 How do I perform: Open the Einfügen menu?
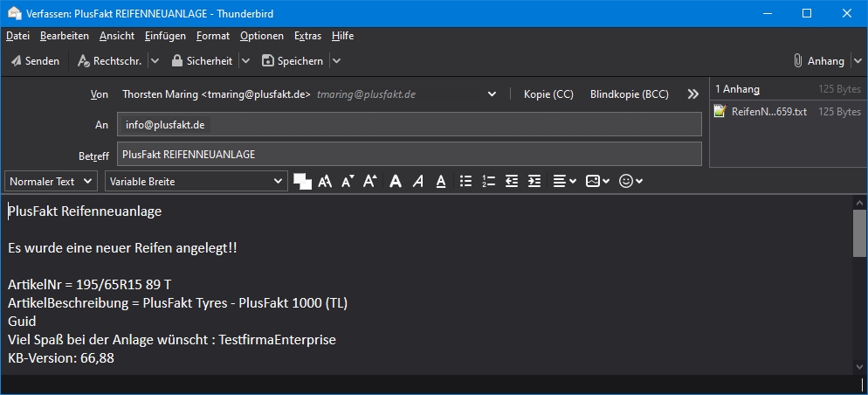(165, 36)
